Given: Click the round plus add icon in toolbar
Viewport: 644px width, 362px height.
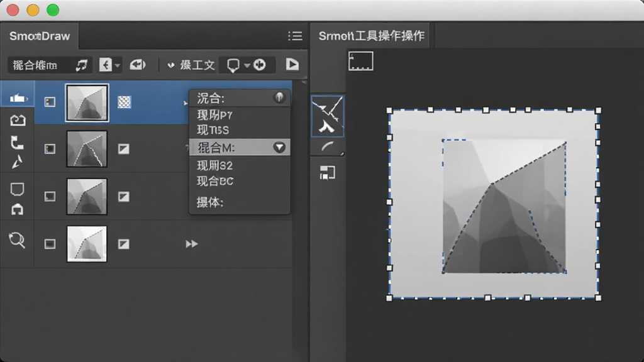Looking at the screenshot, I should point(260,65).
